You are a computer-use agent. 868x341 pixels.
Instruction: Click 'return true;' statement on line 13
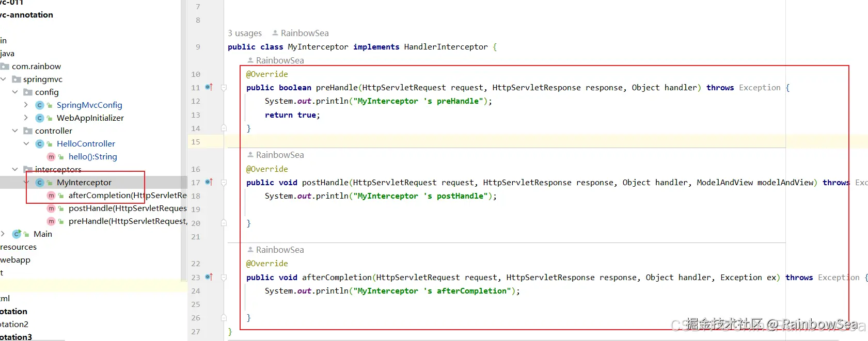pos(292,115)
